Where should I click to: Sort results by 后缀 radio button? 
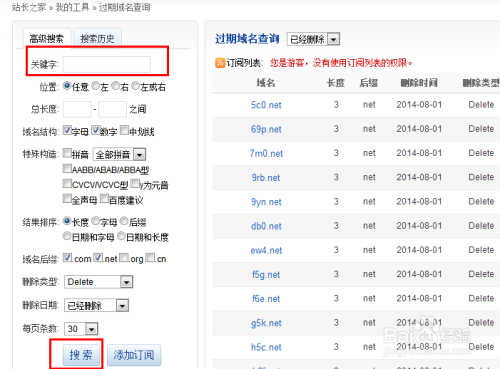tap(124, 221)
